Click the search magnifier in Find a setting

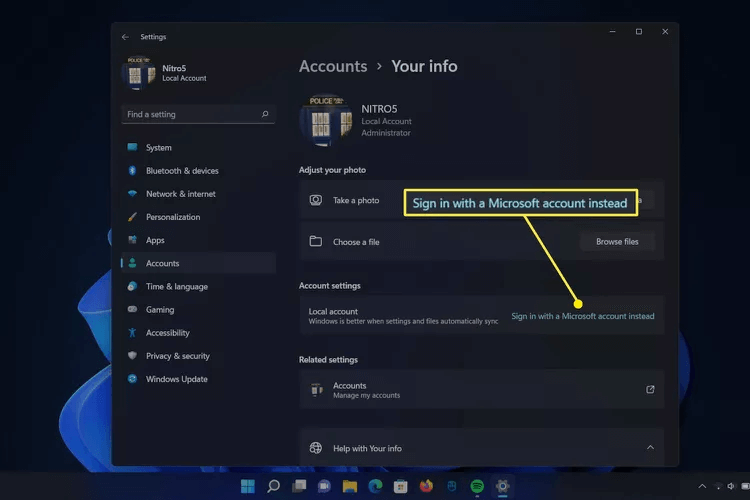(x=265, y=114)
